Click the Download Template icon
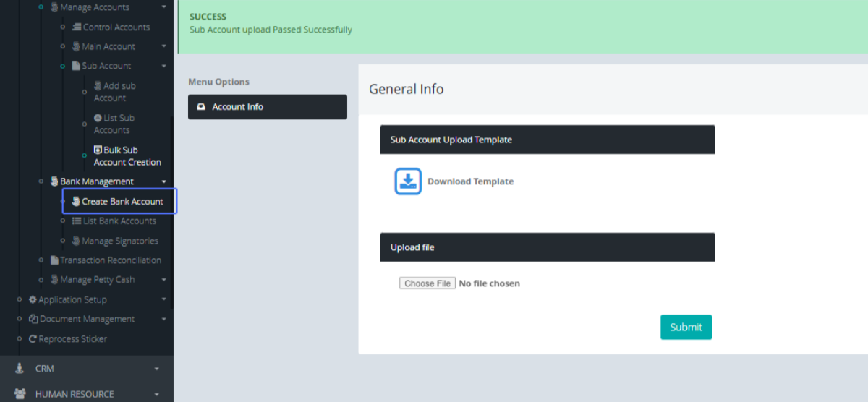 (x=408, y=181)
